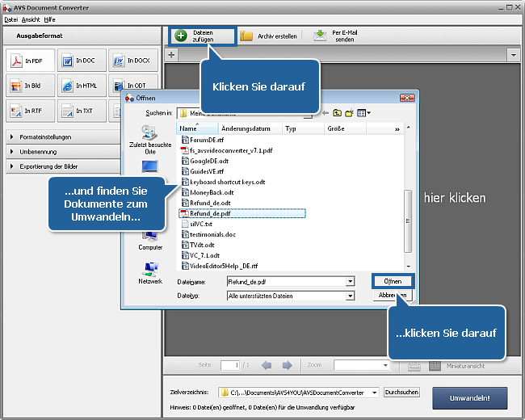Open the document tab list dropdown arrow

click(x=513, y=55)
